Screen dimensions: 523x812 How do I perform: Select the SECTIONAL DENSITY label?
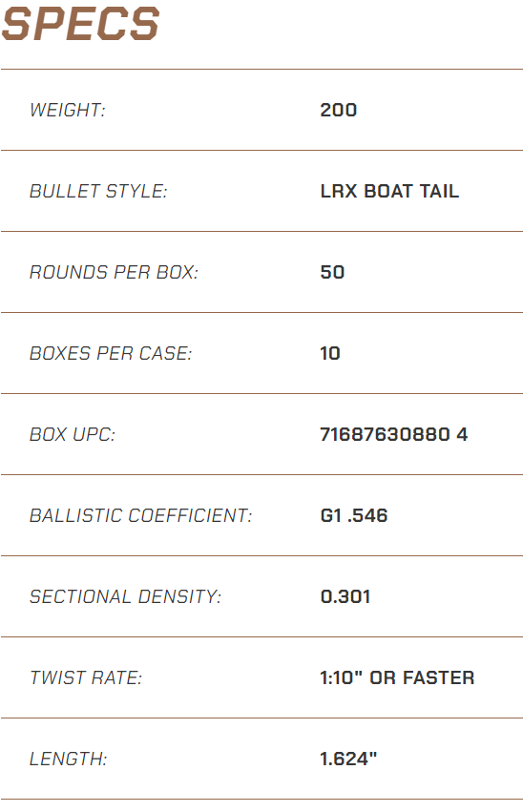[x=125, y=596]
